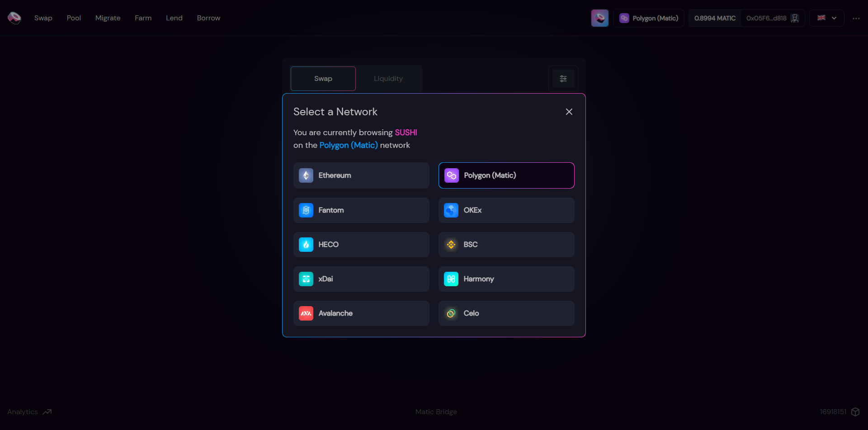
Task: Go to the Pool navigation item
Action: [x=74, y=18]
